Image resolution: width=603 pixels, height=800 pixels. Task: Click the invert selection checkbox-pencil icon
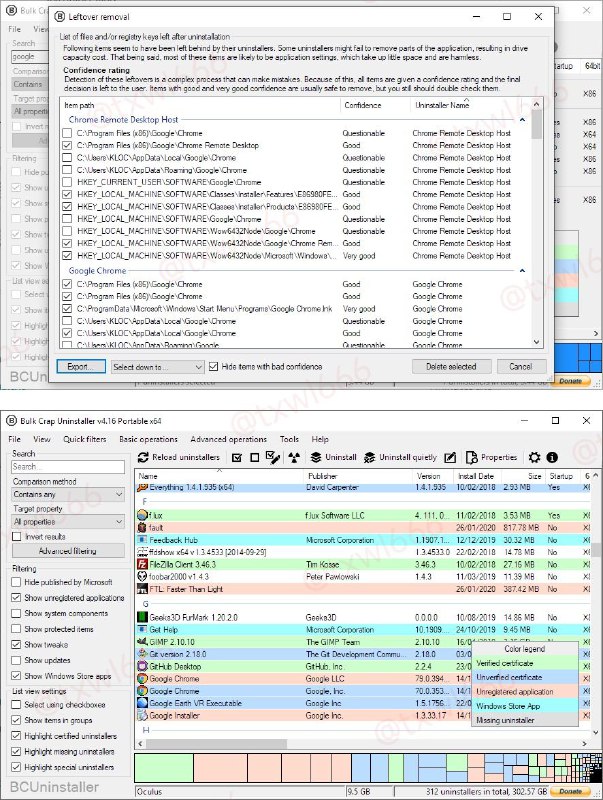click(273, 457)
